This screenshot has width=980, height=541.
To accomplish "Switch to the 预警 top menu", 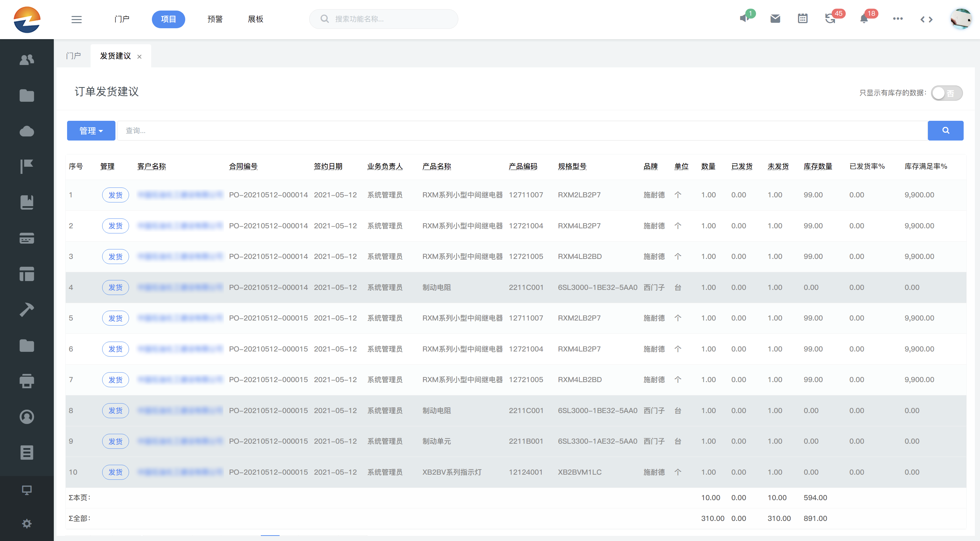I will tap(215, 19).
